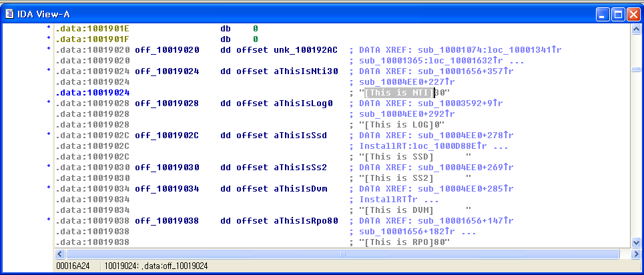The width and height of the screenshot is (644, 275).
Task: Select label off_10019034
Action: 167,189
